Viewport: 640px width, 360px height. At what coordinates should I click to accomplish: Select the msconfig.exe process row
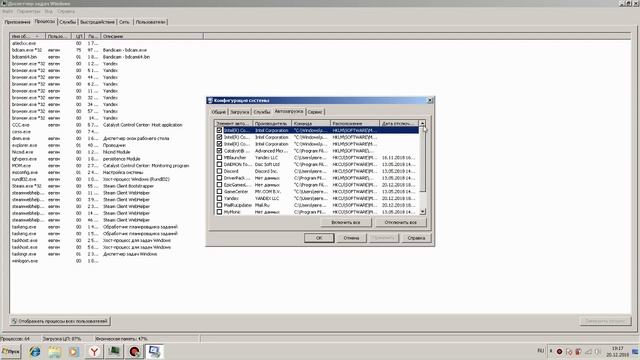107,172
